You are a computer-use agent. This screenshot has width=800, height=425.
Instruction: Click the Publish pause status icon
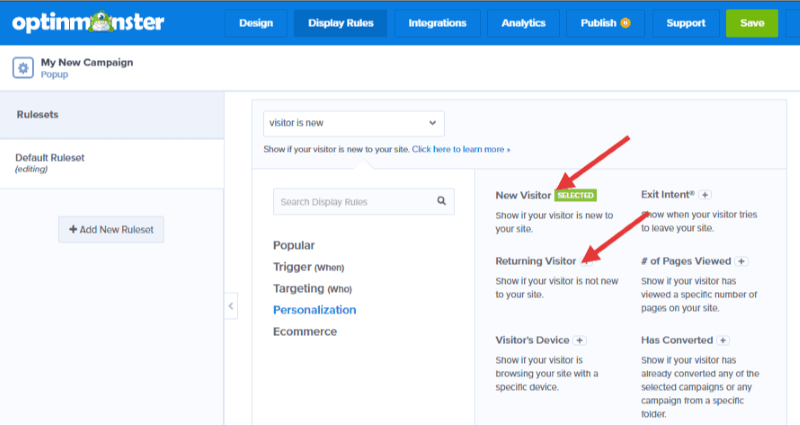[626, 23]
